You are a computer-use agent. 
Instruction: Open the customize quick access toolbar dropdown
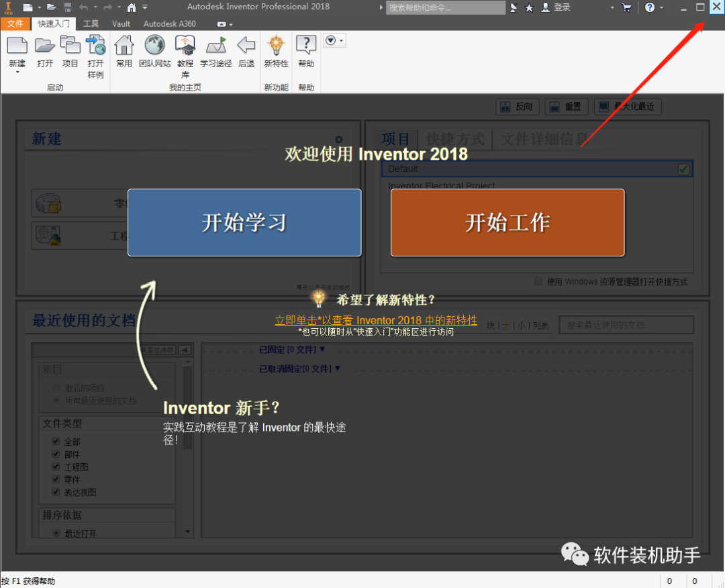pos(145,7)
